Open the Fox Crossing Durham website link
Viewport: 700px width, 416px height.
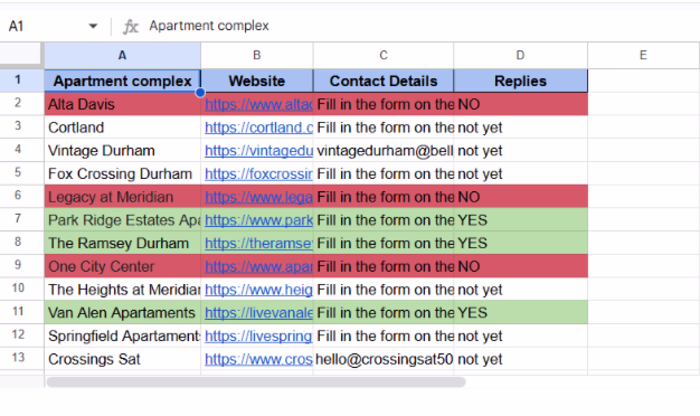click(258, 174)
